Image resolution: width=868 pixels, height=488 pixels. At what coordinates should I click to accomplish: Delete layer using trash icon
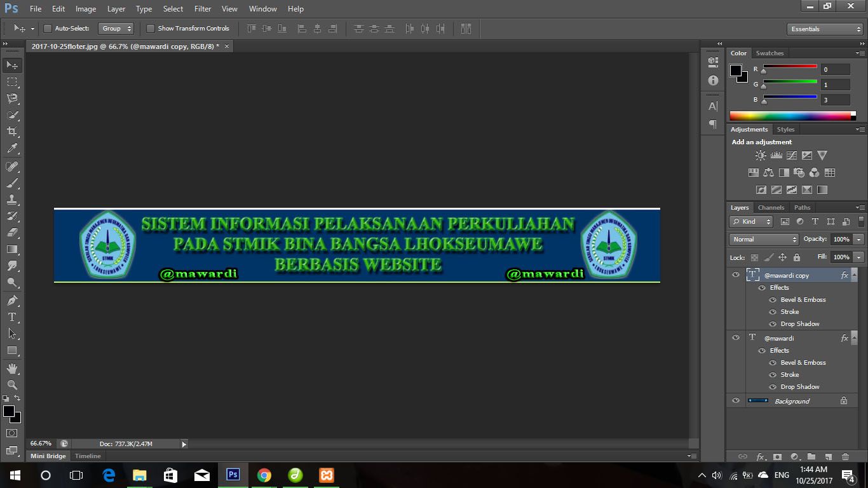pos(845,456)
